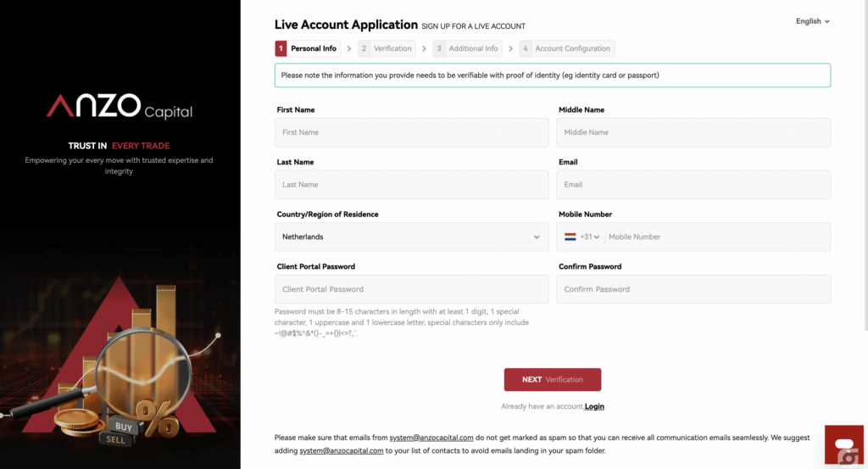Screen dimensions: 868x469
Task: Click the Anzo Capital logo
Action: click(x=120, y=107)
